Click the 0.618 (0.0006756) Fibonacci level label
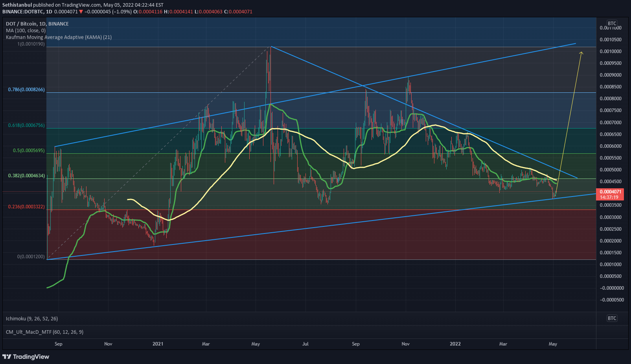The image size is (631, 364). pyautogui.click(x=26, y=125)
